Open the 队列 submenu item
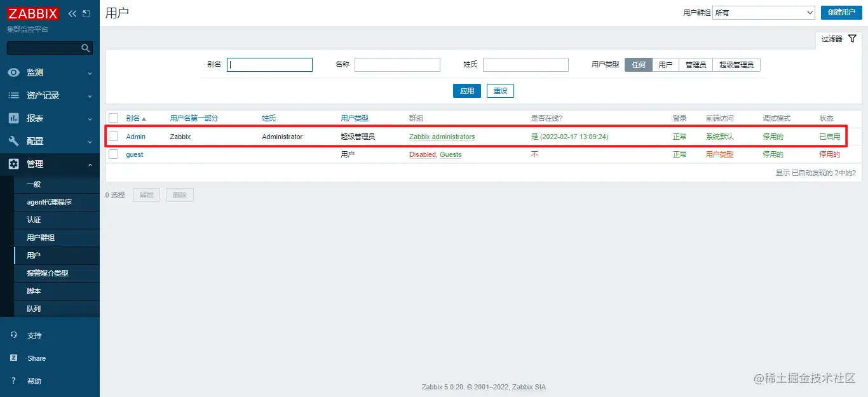The image size is (868, 397). pyautogui.click(x=57, y=309)
